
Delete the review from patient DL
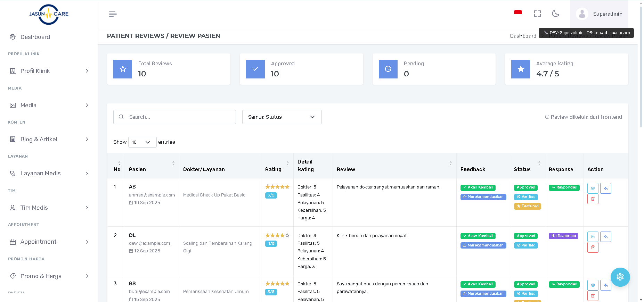[593, 247]
